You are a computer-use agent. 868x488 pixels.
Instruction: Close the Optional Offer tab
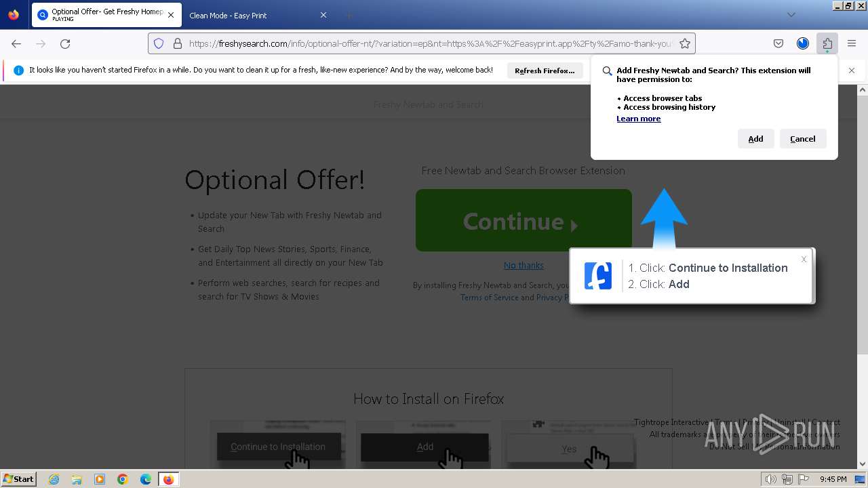tap(170, 15)
